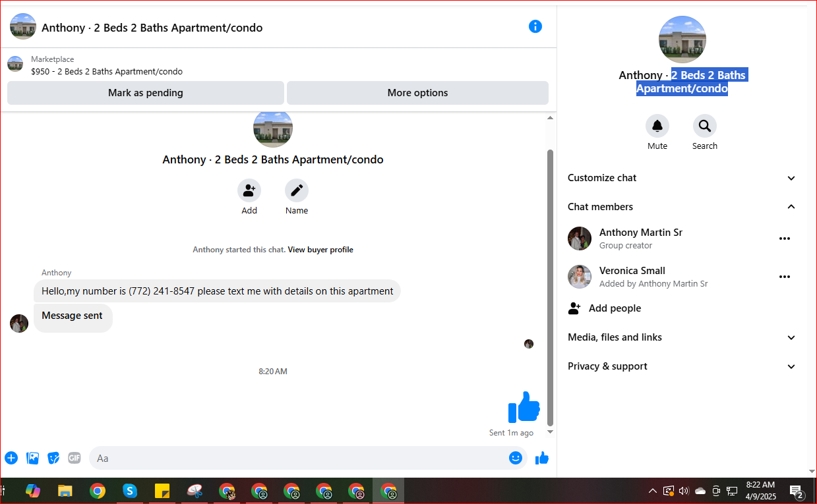
Task: Click the chat scroll up arrow
Action: [x=551, y=118]
